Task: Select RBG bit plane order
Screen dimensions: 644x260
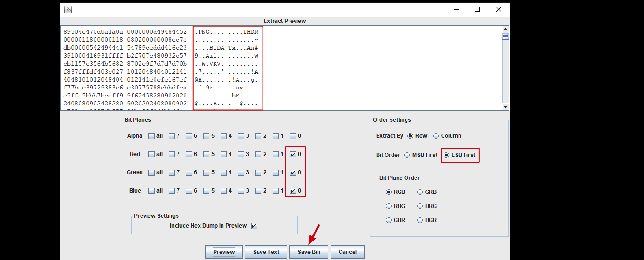Action: (x=388, y=206)
